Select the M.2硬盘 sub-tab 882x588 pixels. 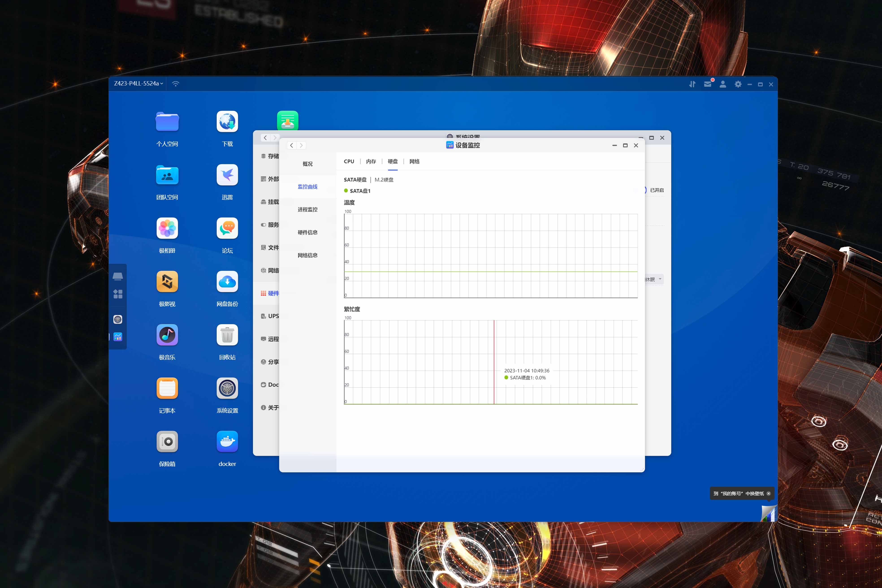tap(384, 180)
